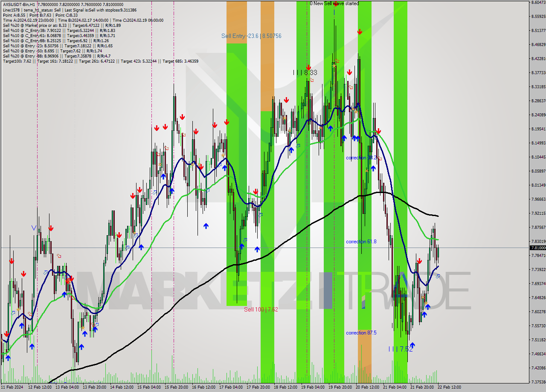Viewport: 546px width, 392px height.
Task: Click the blue V marker near 12 Feb
Action: click(x=34, y=228)
